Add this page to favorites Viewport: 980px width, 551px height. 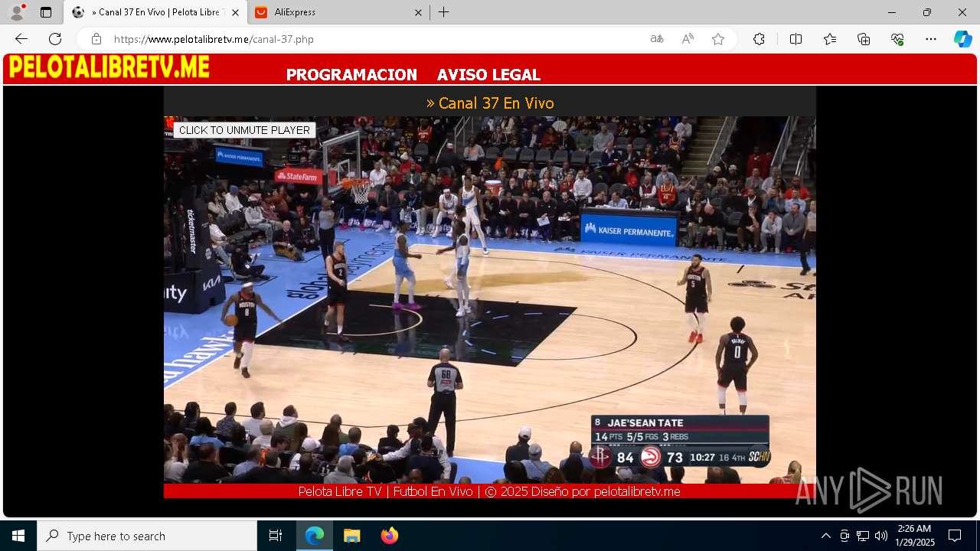(718, 39)
